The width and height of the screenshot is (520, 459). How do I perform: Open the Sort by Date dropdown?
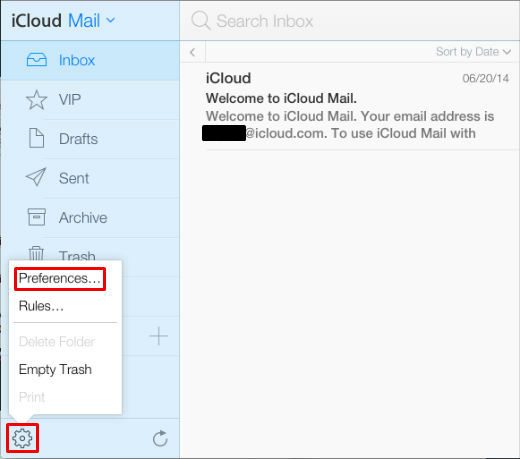pyautogui.click(x=473, y=52)
